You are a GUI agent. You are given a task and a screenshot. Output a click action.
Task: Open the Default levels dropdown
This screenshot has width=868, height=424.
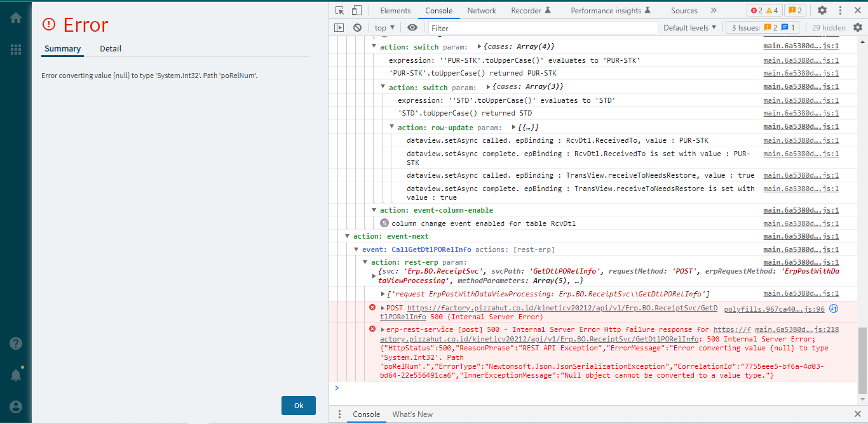click(689, 27)
